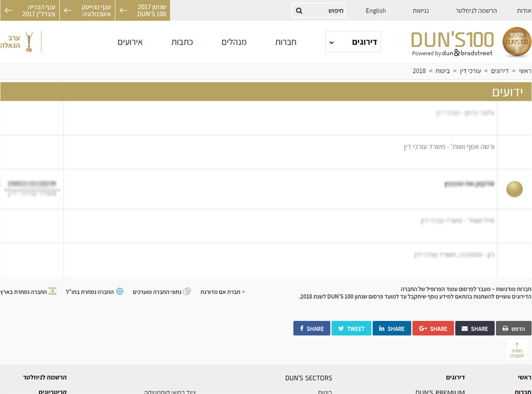
Task: Click the נתוני החברה מוערכים legend label
Action: point(157,292)
